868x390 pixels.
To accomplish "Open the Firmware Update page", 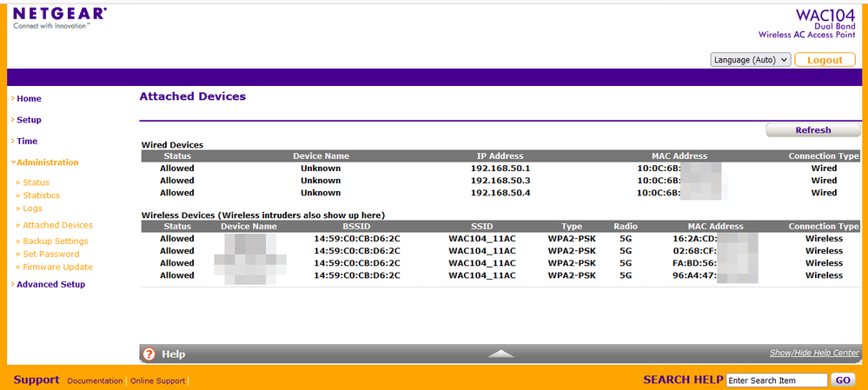I will click(x=57, y=267).
